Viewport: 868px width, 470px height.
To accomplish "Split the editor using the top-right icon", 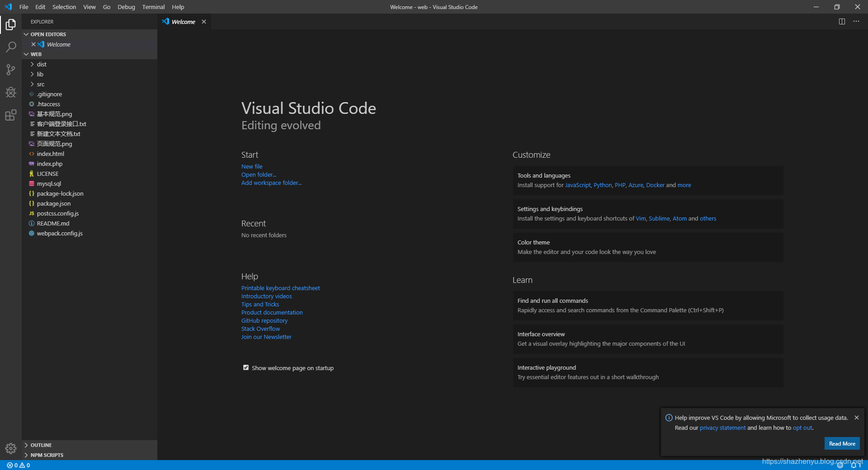I will [841, 21].
